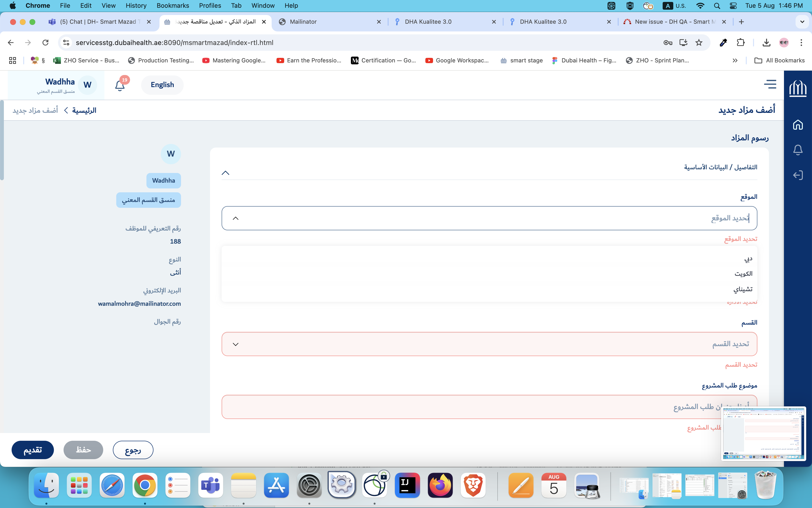
Task: Open the Calendar app in the dock
Action: (x=554, y=485)
